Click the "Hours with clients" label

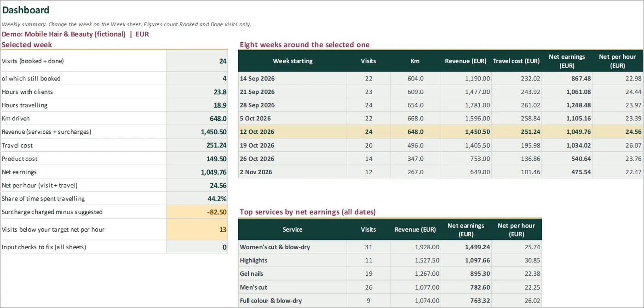pyautogui.click(x=27, y=92)
